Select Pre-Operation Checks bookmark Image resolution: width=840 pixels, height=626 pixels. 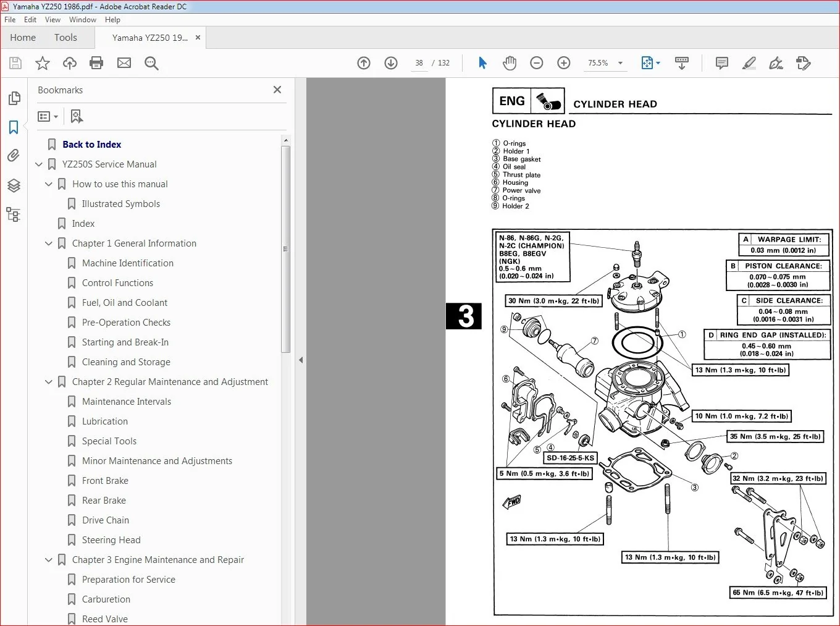click(x=126, y=323)
